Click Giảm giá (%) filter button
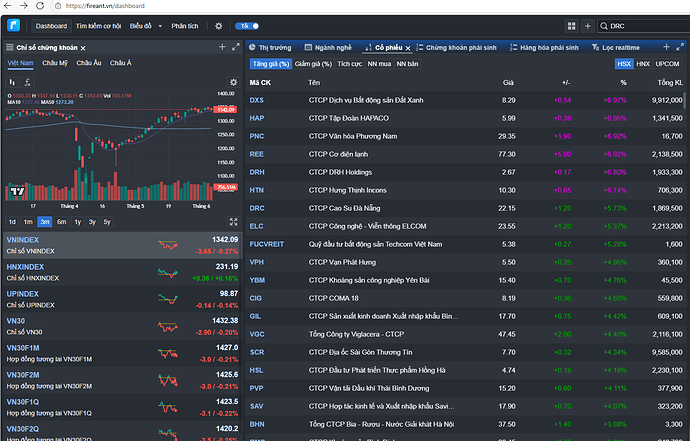This screenshot has height=441, width=690. click(x=314, y=63)
